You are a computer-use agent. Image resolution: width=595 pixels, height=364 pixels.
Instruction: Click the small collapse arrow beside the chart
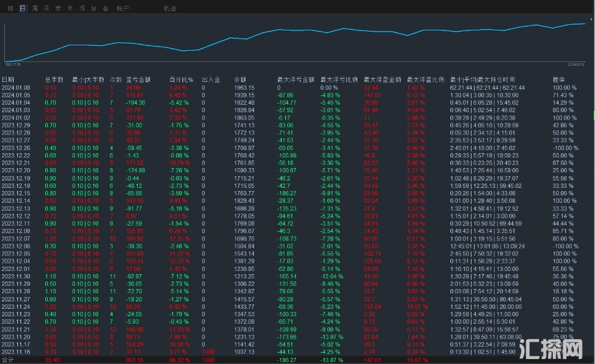click(x=591, y=19)
